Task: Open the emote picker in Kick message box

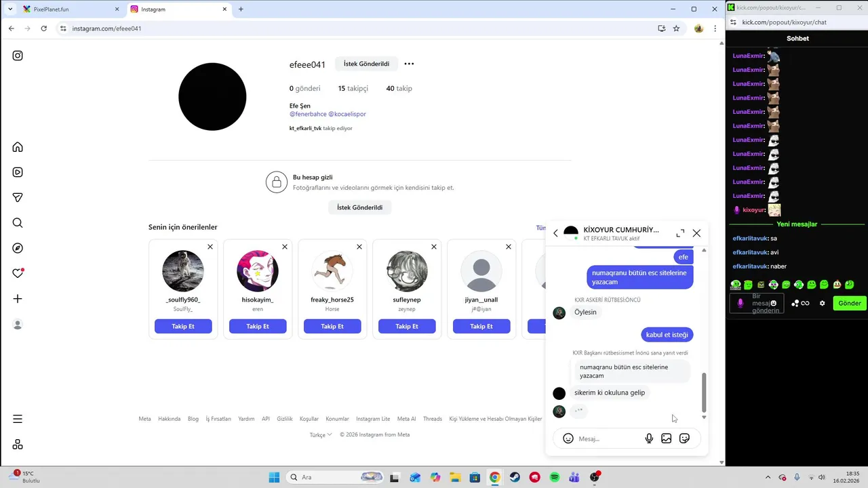Action: [772, 303]
